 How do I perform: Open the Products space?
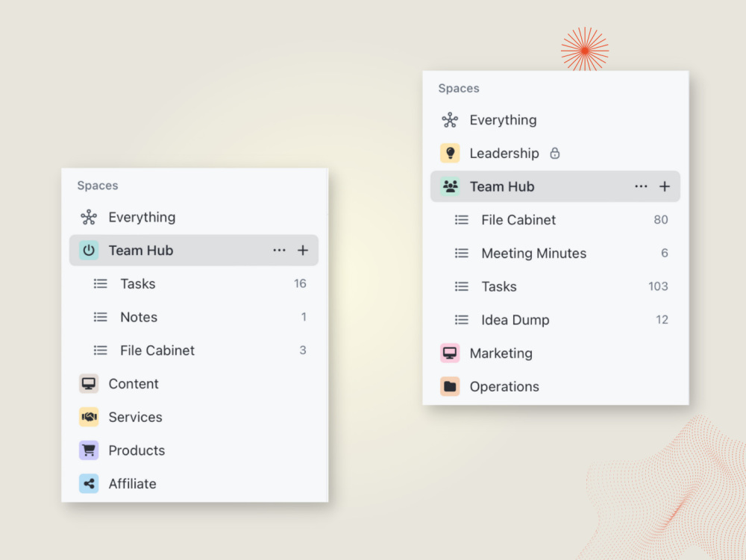point(137,450)
